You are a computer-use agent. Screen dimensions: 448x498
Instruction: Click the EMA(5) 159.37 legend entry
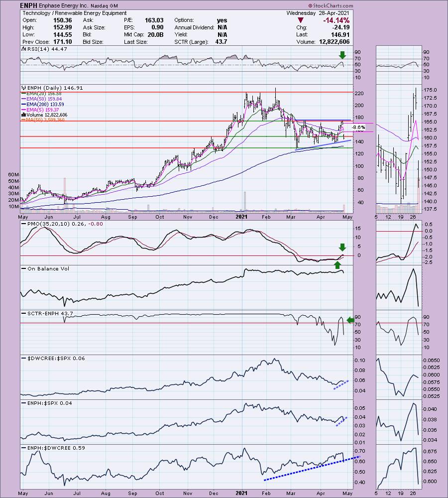pos(43,110)
